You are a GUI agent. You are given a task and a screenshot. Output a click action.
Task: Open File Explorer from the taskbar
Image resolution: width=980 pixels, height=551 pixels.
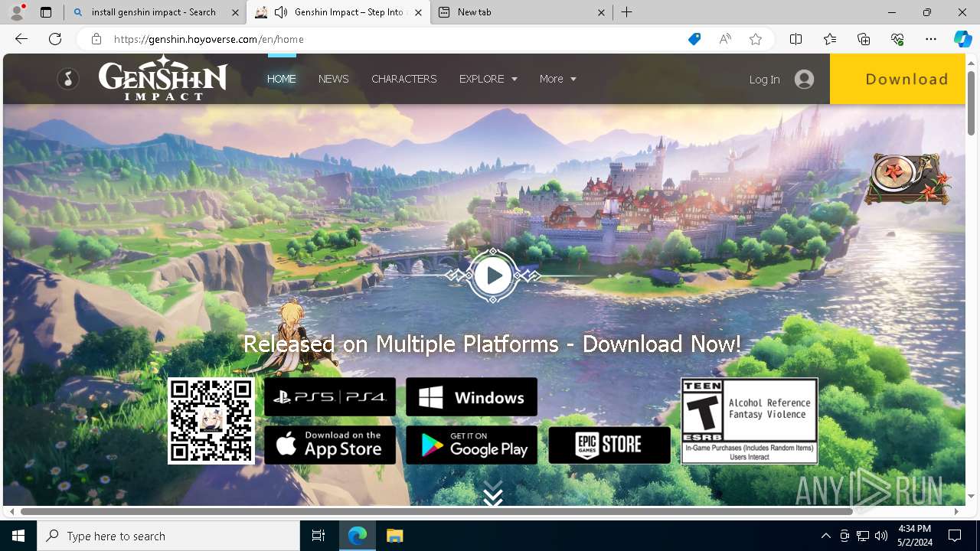[x=394, y=536]
